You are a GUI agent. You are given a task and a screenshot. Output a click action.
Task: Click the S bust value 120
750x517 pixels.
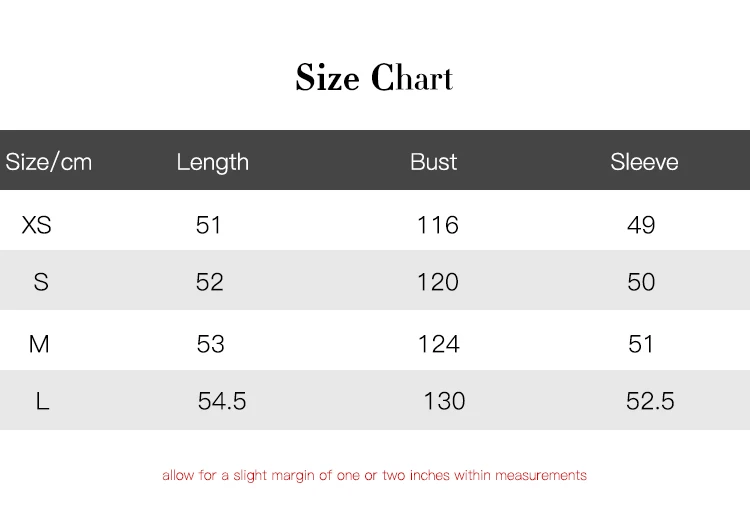pos(438,282)
